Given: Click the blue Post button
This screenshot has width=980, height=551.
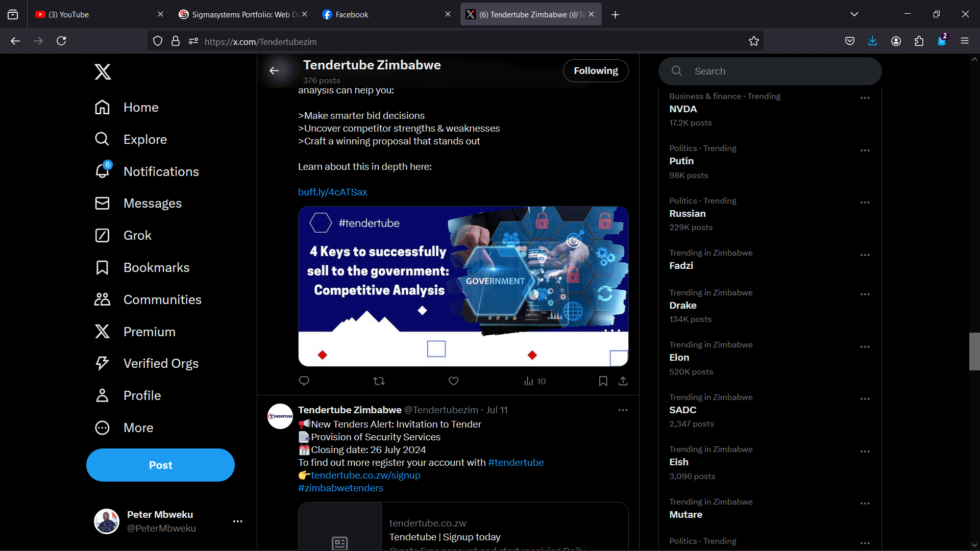Looking at the screenshot, I should tap(160, 465).
